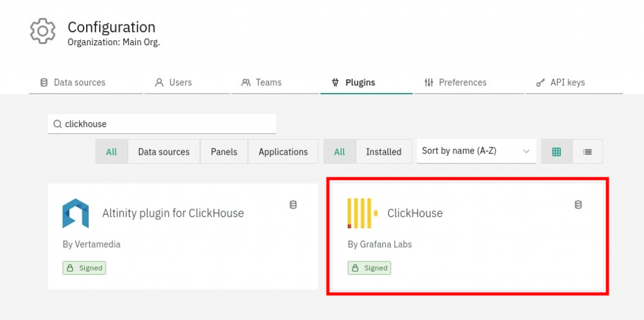Click the Signed badge on ClickHouse card

click(x=369, y=268)
